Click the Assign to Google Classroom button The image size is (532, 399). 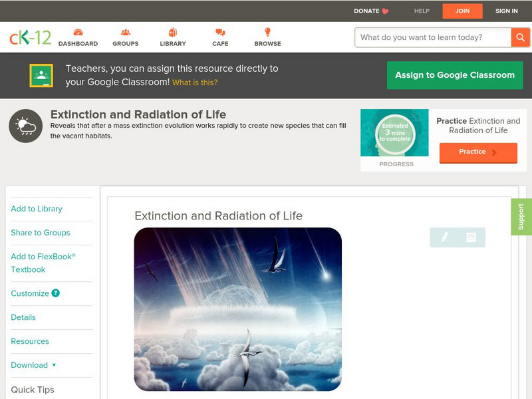455,74
